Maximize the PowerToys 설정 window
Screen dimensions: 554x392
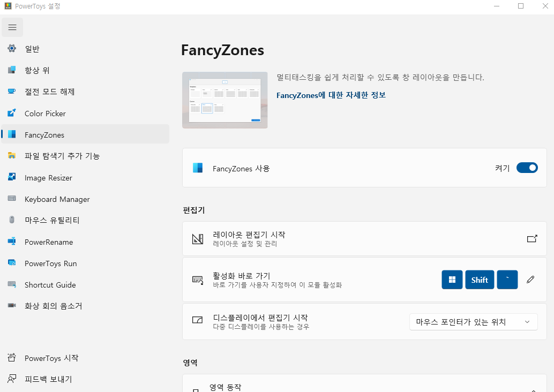tap(520, 6)
